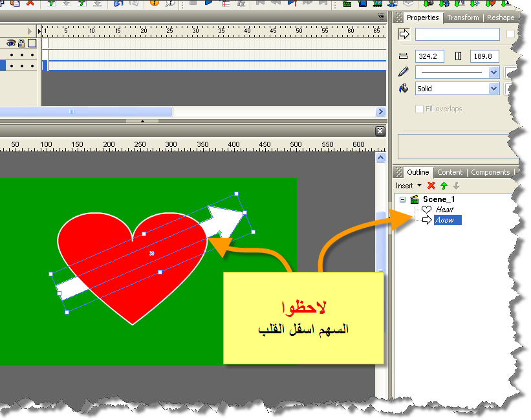Switch to the Transform tab
The height and width of the screenshot is (420, 531).
(x=462, y=17)
